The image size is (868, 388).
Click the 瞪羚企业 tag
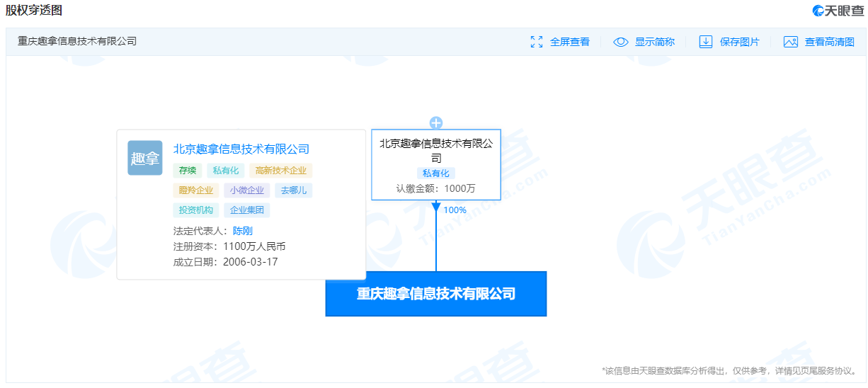pos(195,190)
